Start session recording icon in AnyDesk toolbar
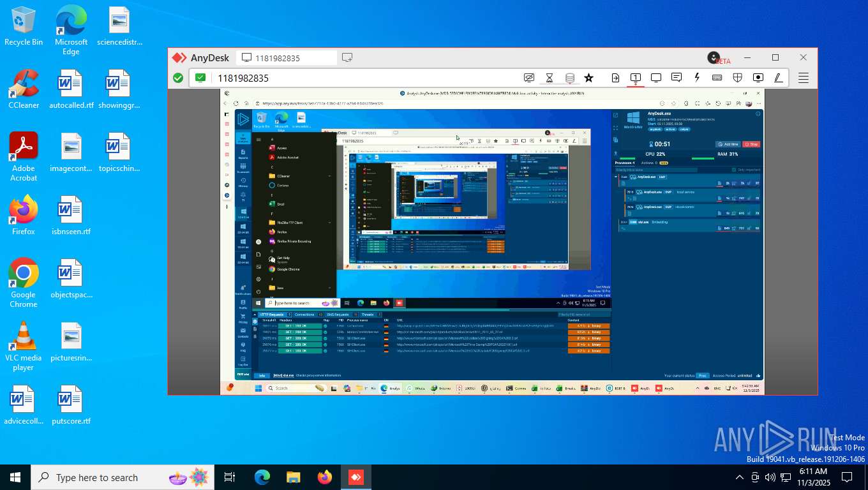This screenshot has height=490, width=868. [758, 78]
